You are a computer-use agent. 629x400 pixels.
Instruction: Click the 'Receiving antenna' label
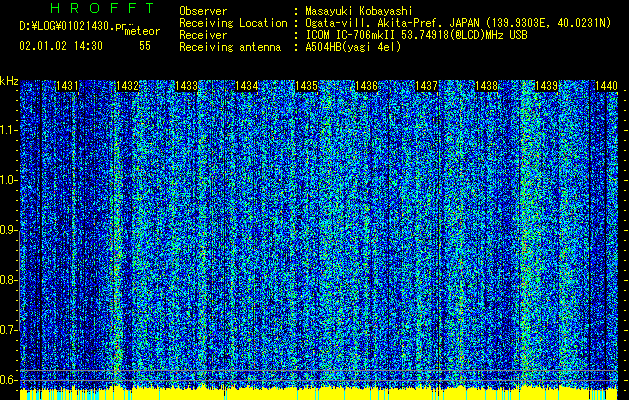[230, 47]
